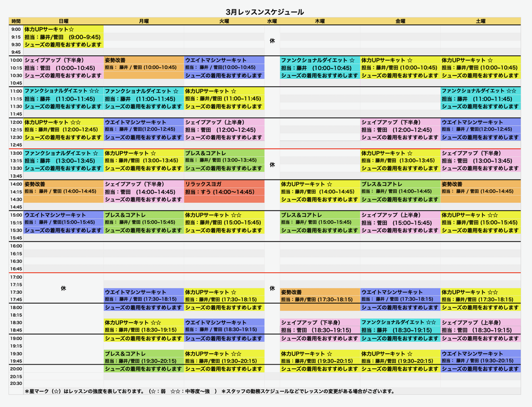Select Friday 12:00 シェイプアップ（下半身）title
Screen dimensions: 532x407
391,122
